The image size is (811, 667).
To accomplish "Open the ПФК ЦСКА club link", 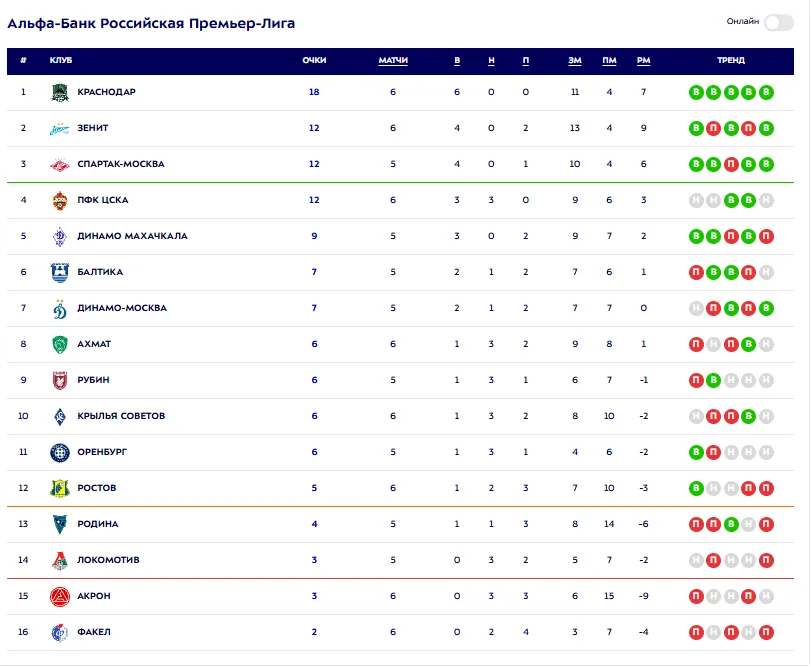I will point(103,200).
